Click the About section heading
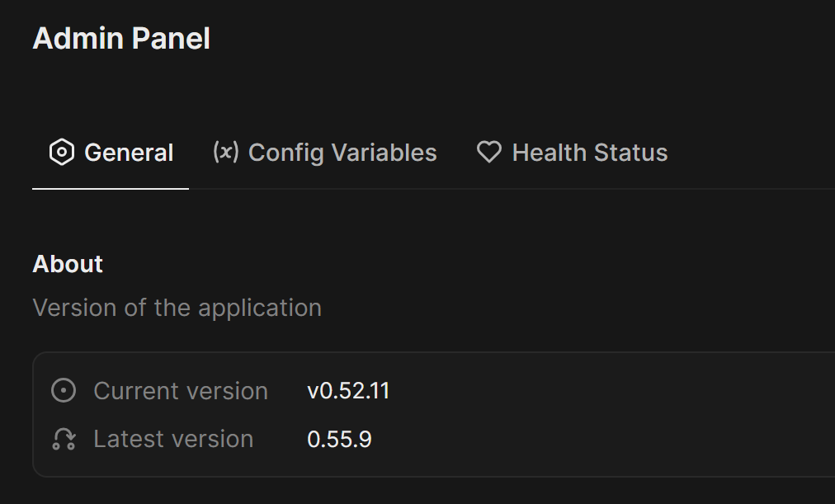The image size is (835, 504). pos(68,264)
